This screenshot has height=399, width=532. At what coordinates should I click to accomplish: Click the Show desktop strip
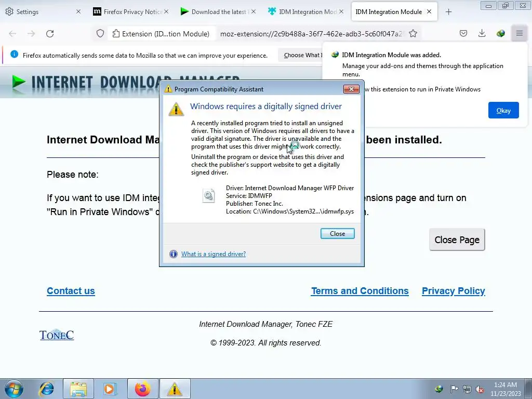coord(528,389)
